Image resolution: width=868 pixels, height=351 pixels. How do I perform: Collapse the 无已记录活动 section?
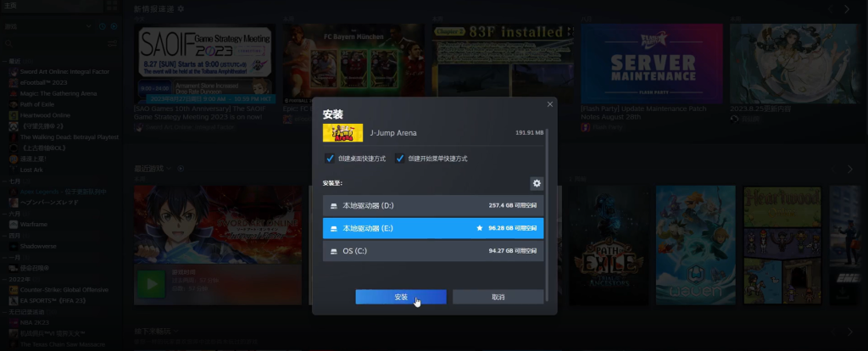pos(4,312)
